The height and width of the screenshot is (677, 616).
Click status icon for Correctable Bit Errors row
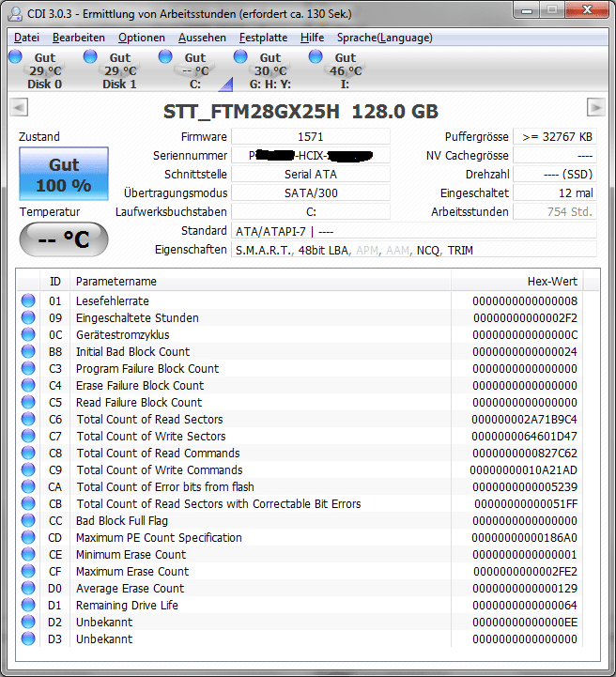(x=28, y=503)
